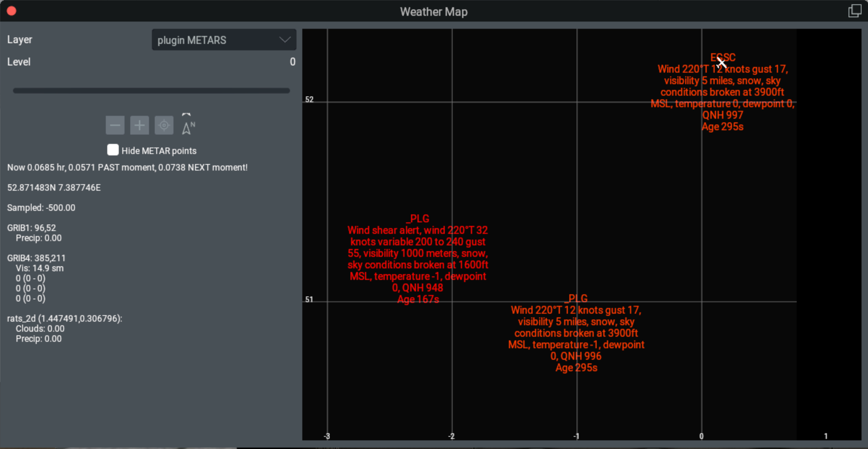Click the longitude -2 grid label
This screenshot has height=449, width=868.
pyautogui.click(x=451, y=436)
